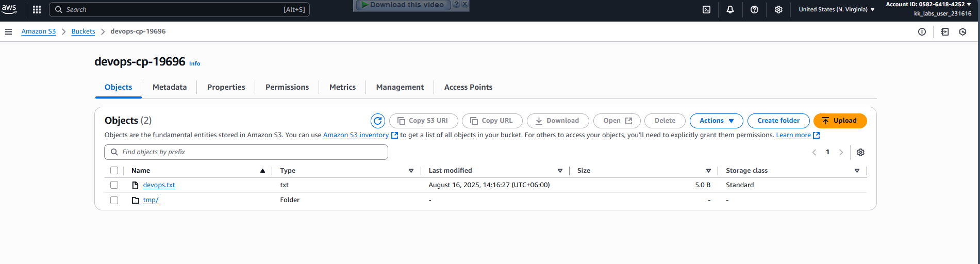Open the region selector N. Virginia

[x=836, y=9]
